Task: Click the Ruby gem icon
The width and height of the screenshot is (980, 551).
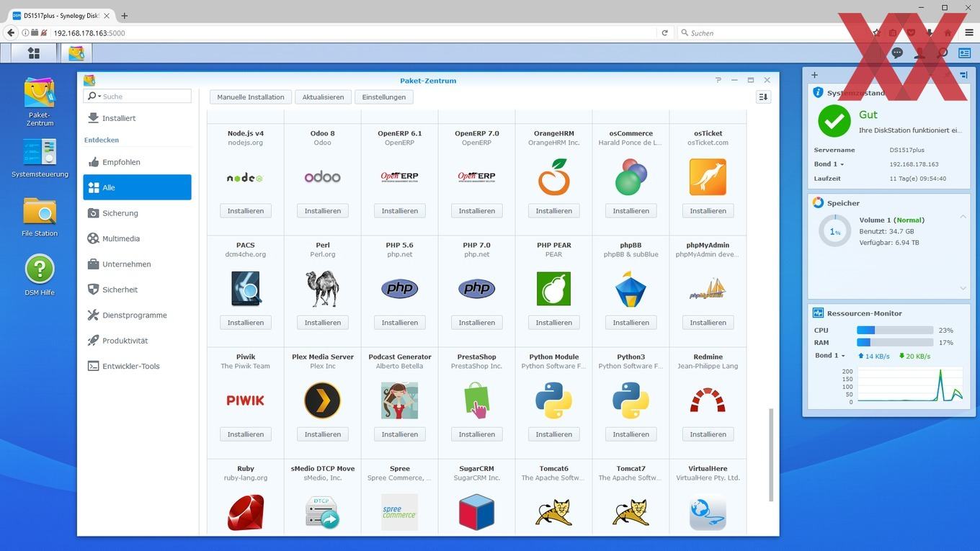Action: (246, 512)
